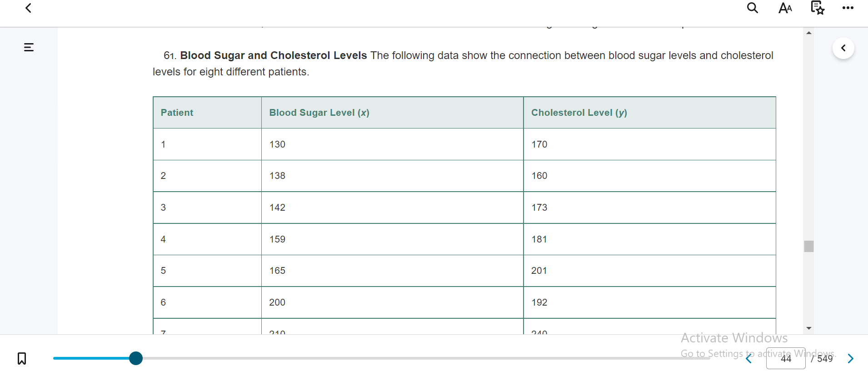Screen dimensions: 868x371
Task: Click the reading progress slider handle
Action: click(135, 358)
